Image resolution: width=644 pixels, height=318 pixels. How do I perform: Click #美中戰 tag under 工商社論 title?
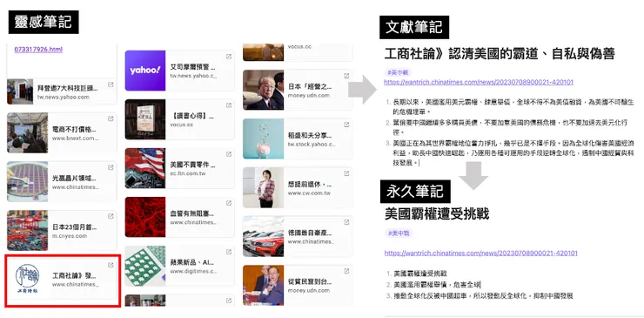[398, 72]
